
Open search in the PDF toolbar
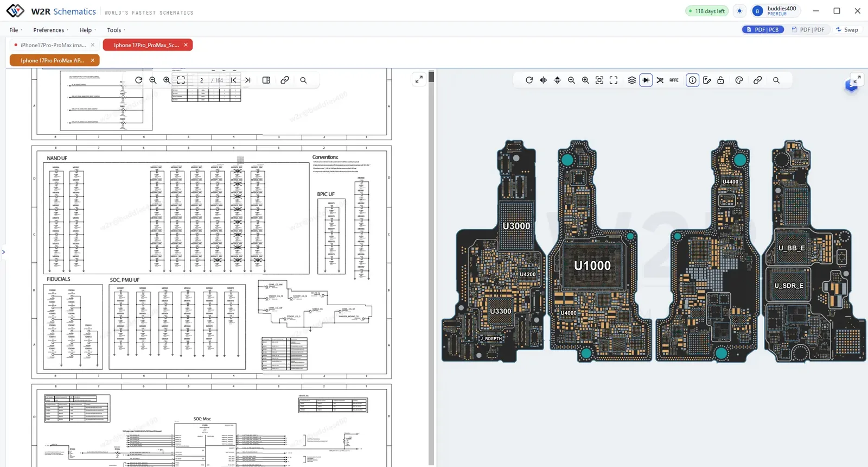pyautogui.click(x=303, y=80)
